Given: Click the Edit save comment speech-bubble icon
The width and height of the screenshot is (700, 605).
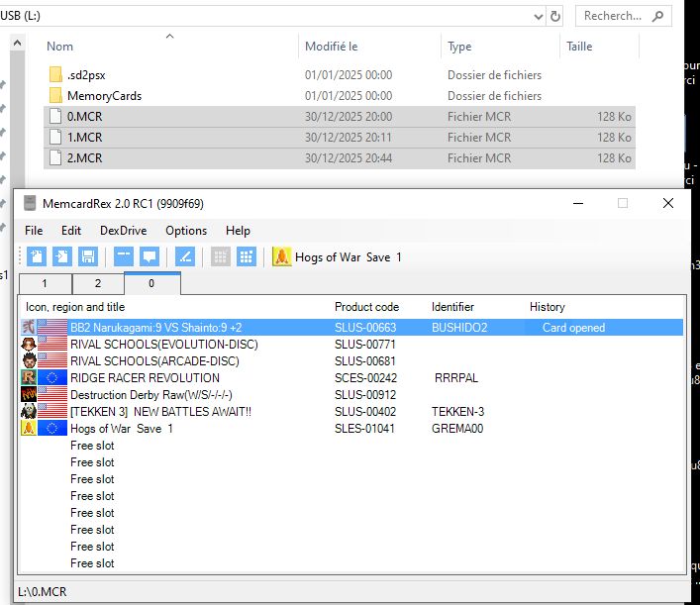Looking at the screenshot, I should point(150,256).
